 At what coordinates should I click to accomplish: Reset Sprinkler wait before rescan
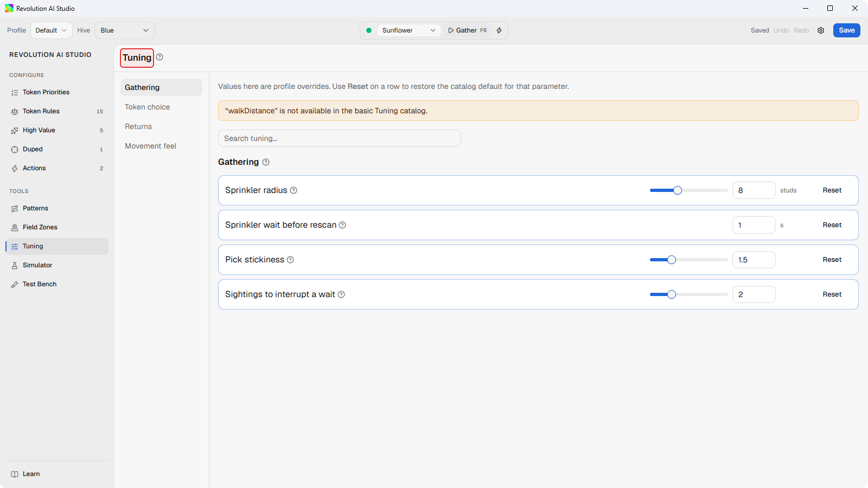[x=832, y=225]
